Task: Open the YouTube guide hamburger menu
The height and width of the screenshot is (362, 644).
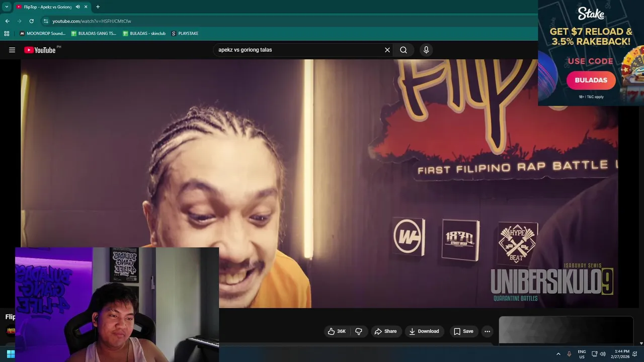Action: coord(12,50)
